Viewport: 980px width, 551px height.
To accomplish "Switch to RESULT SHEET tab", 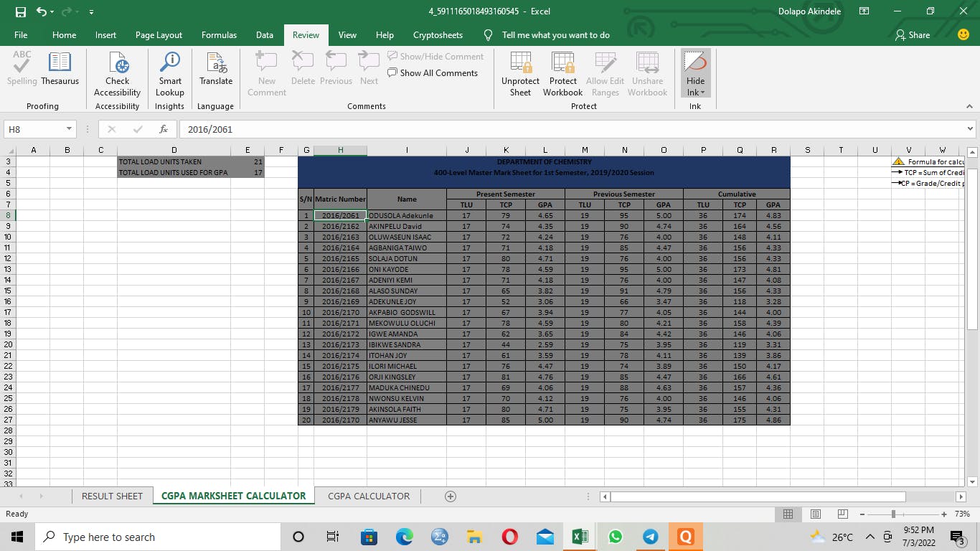I will (112, 496).
